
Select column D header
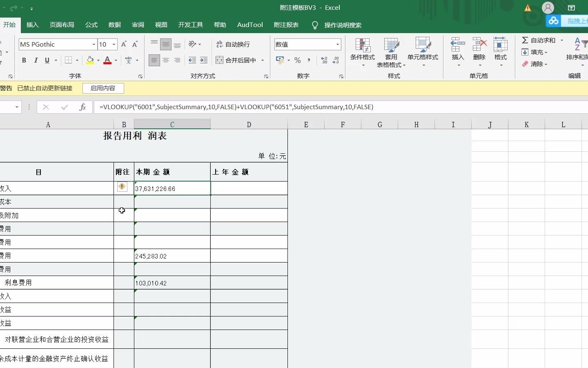[249, 125]
